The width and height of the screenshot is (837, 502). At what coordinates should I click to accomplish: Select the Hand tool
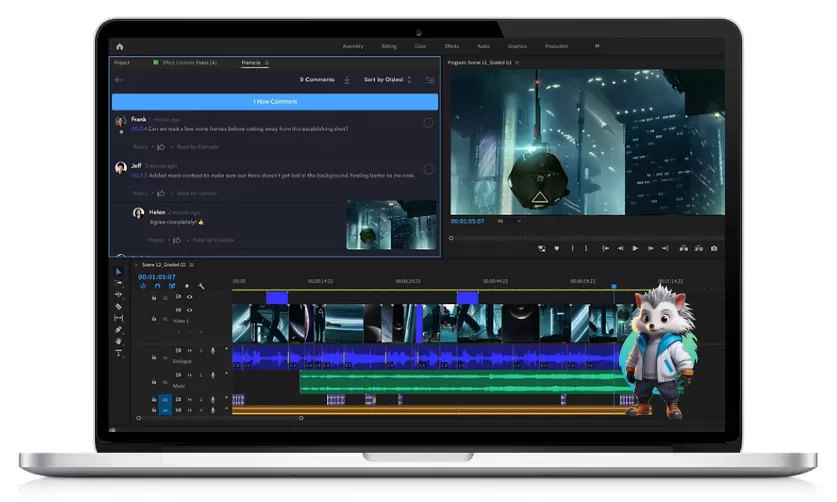[119, 341]
